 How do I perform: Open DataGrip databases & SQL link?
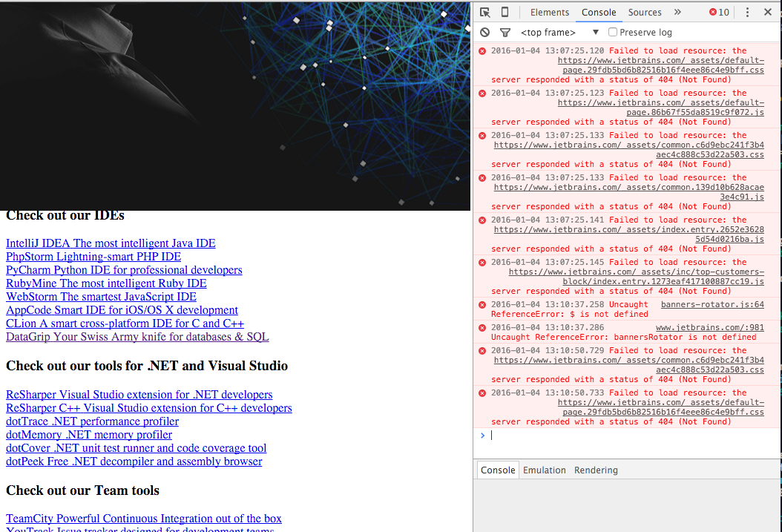(137, 337)
